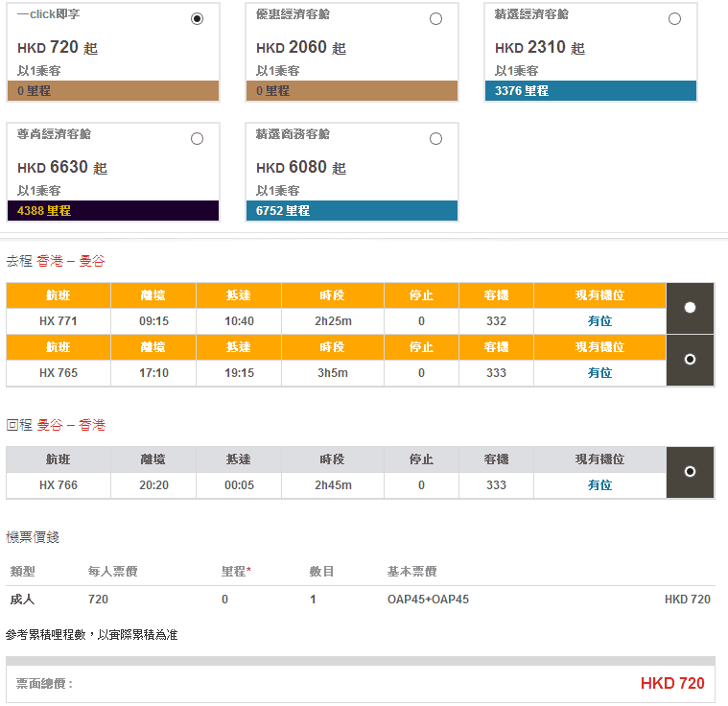Select the 一click即享 fare radio button
This screenshot has width=728, height=706.
pyautogui.click(x=197, y=19)
